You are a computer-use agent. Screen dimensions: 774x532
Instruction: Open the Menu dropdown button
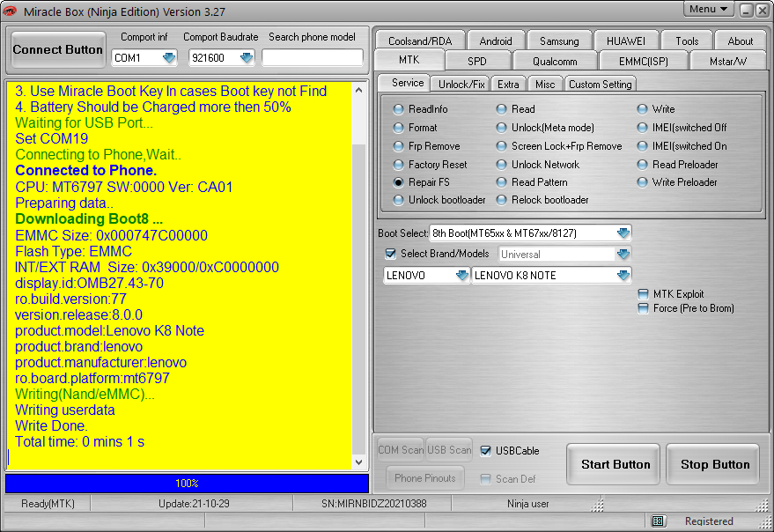pos(708,9)
